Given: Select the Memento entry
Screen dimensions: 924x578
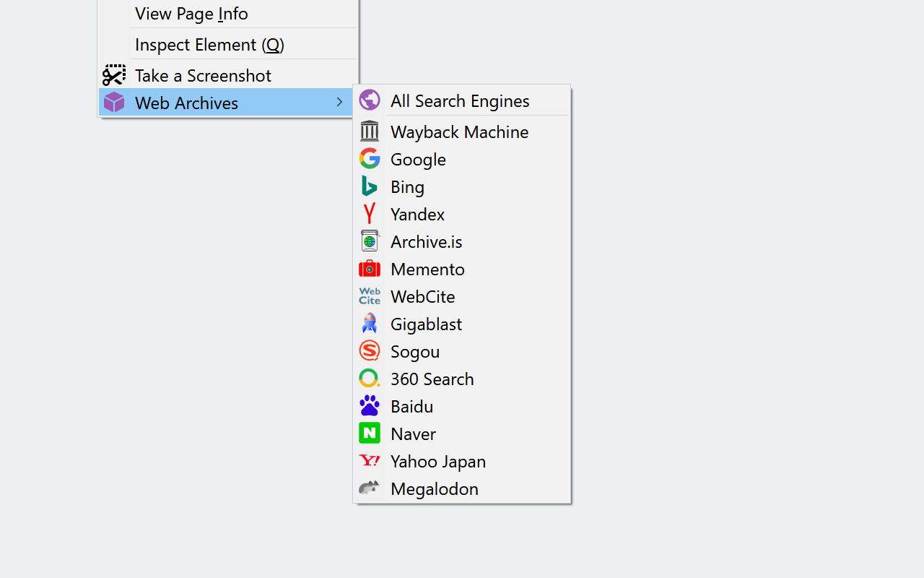Looking at the screenshot, I should (462, 269).
